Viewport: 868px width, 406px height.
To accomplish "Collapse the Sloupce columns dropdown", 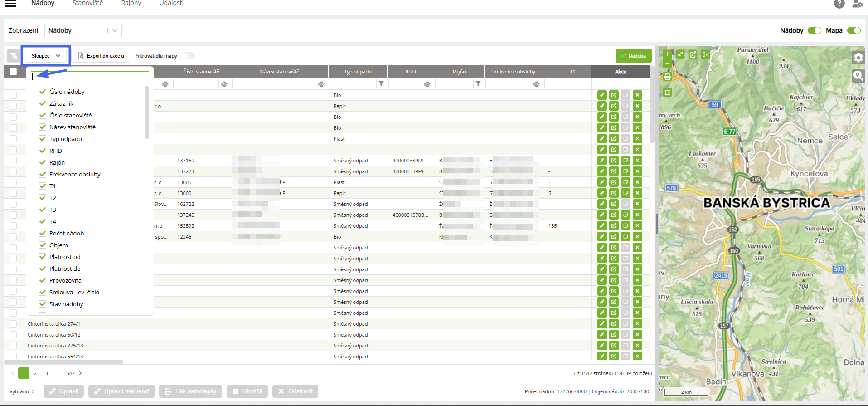I will (x=46, y=56).
